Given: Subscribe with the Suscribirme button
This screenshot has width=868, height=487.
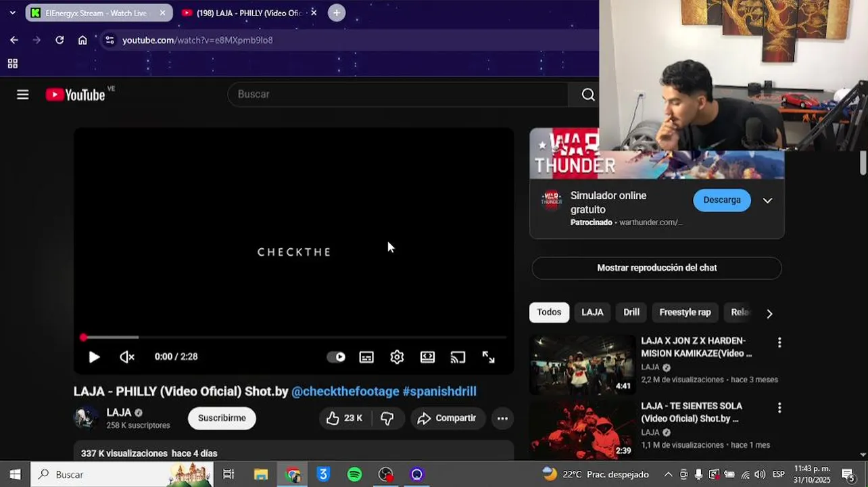Looking at the screenshot, I should (222, 418).
